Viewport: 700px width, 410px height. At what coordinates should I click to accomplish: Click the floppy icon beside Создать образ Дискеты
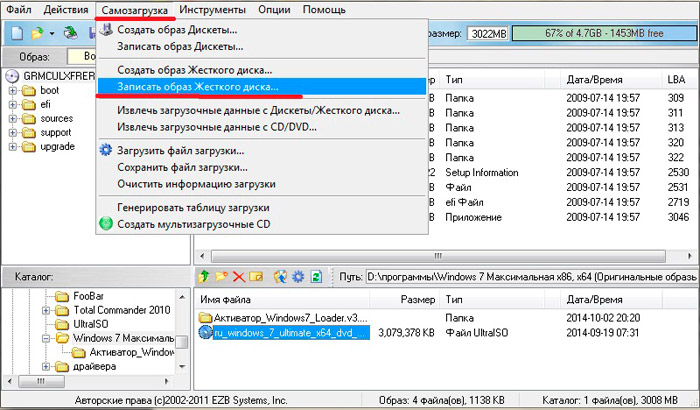(x=106, y=30)
